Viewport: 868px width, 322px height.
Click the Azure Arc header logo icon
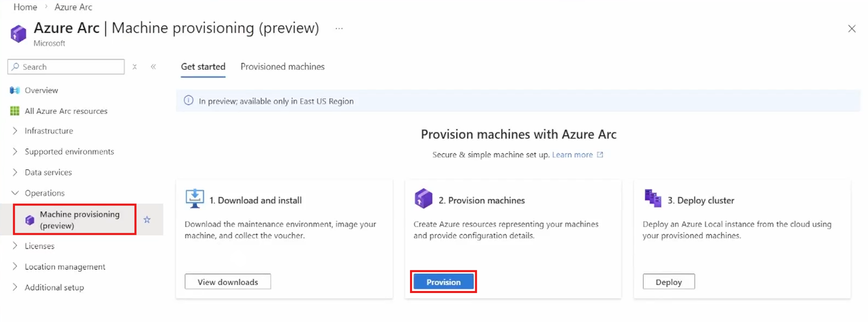(18, 33)
